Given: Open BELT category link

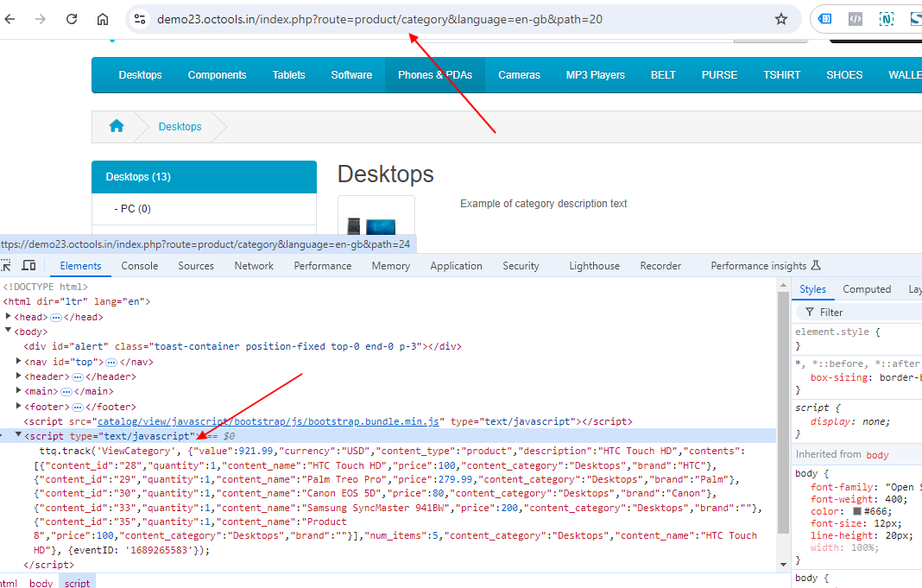Looking at the screenshot, I should tap(663, 74).
